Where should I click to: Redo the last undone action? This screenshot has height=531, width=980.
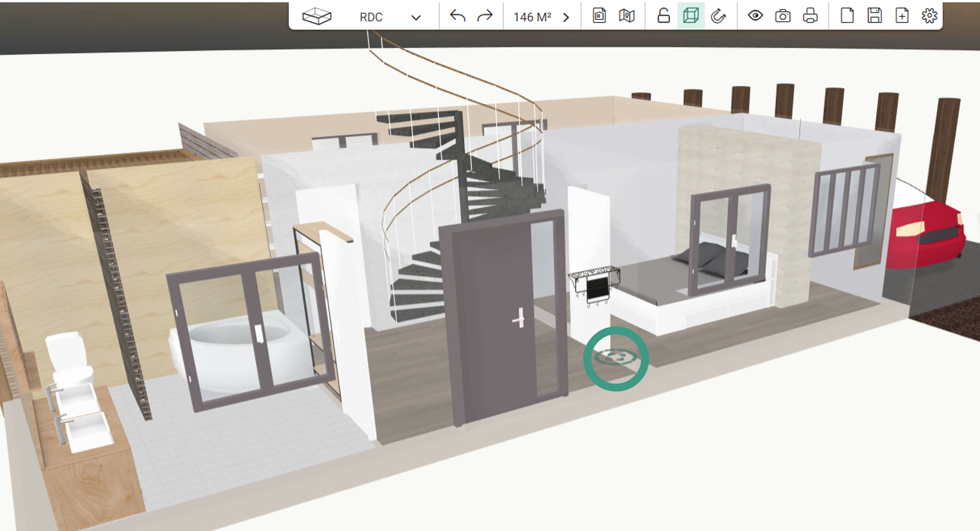[x=485, y=16]
